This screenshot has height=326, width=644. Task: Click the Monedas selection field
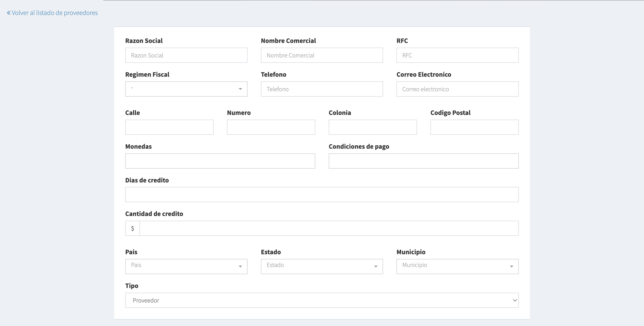tap(220, 161)
